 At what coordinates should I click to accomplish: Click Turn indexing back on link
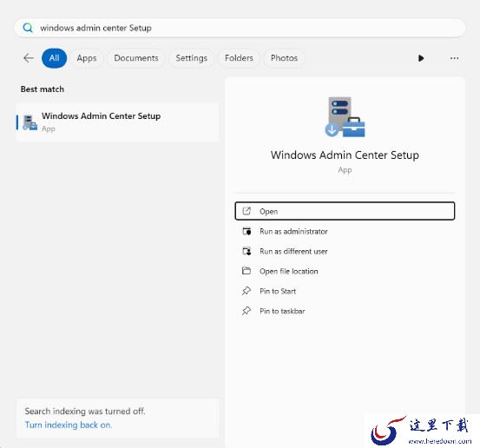(x=69, y=425)
